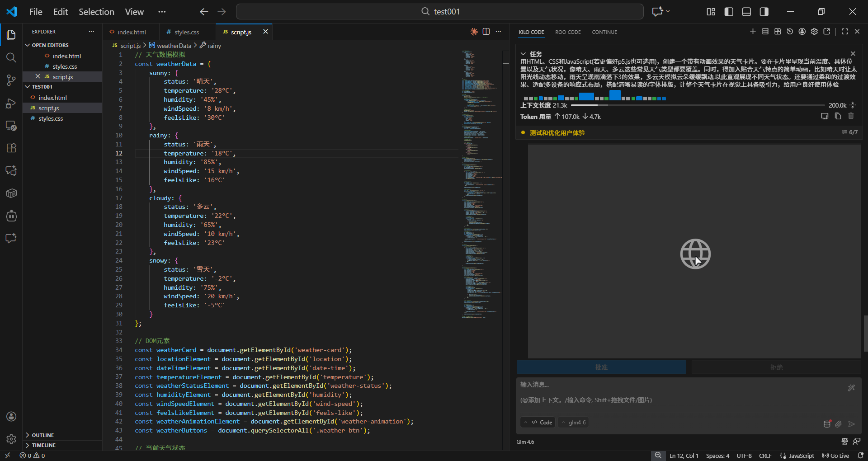Switch to the ROO CODE panel tab

[568, 32]
